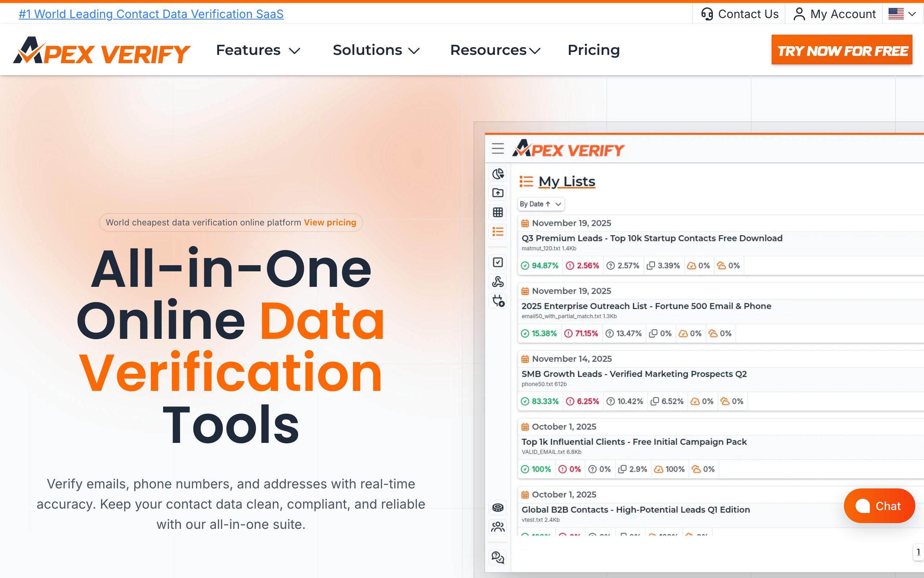Click the hamburger menu icon in dashboard preview

click(497, 148)
